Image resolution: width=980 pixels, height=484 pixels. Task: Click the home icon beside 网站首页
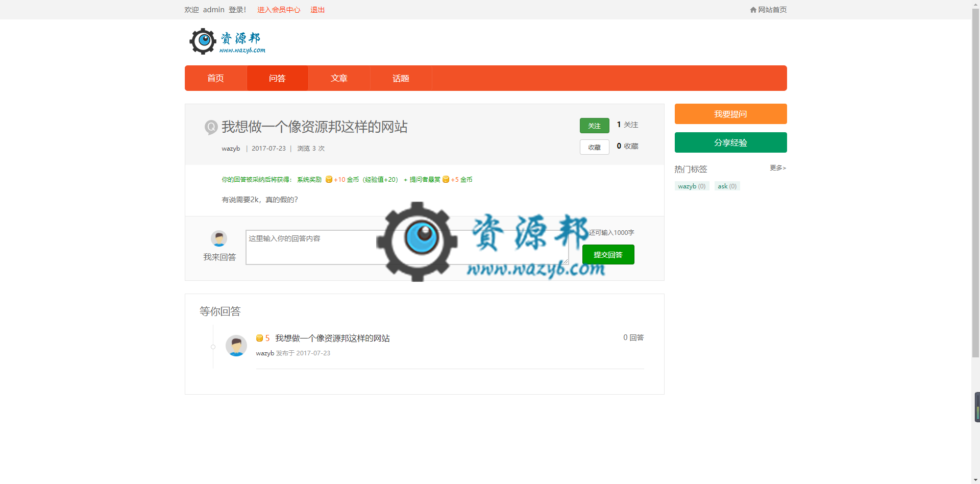coord(753,10)
